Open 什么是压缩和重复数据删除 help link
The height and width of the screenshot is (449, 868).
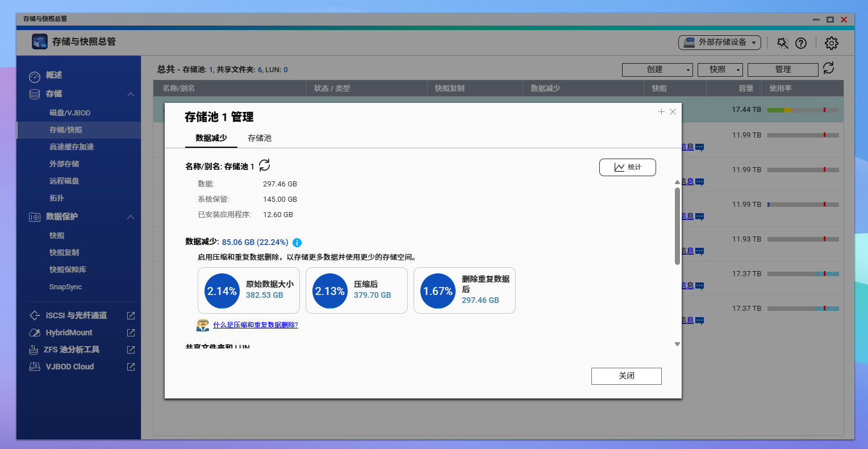tap(255, 325)
